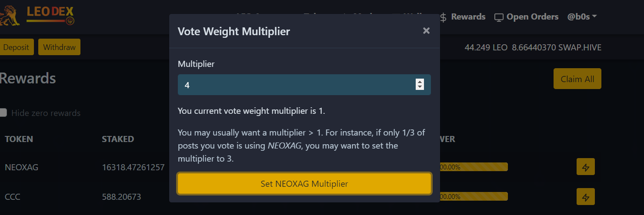Click the Deposit button
The image size is (644, 215).
click(x=16, y=47)
